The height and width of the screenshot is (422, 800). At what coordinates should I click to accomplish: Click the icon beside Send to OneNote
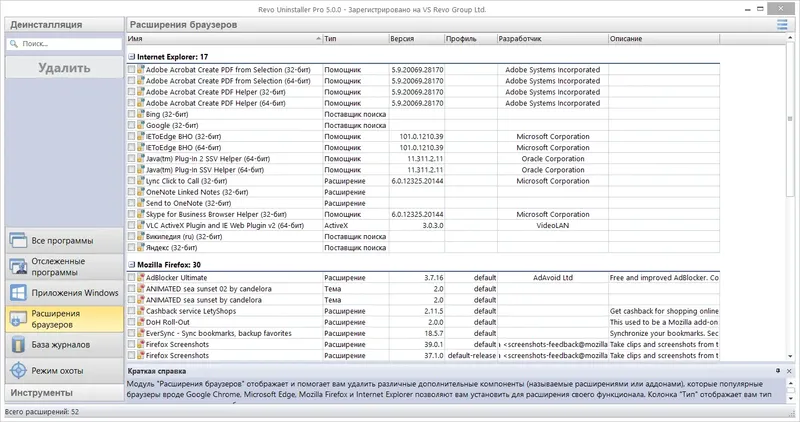click(x=141, y=203)
